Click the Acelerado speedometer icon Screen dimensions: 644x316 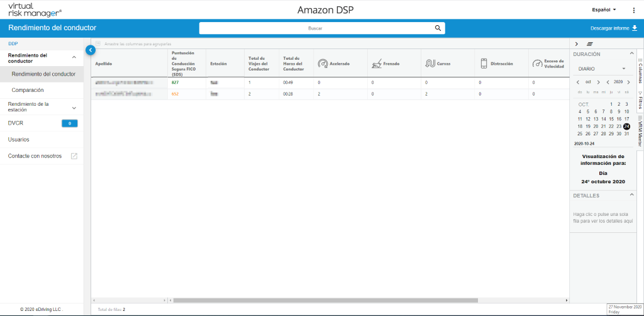tap(323, 64)
